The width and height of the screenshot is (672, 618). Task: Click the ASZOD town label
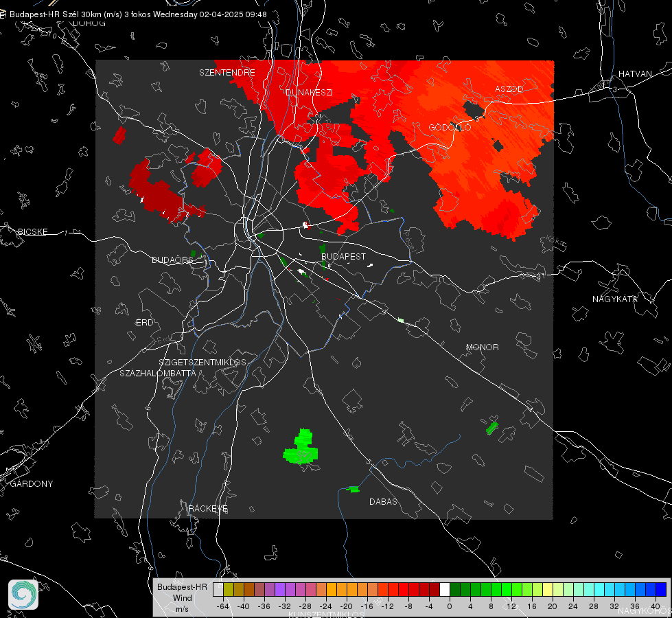click(x=509, y=89)
